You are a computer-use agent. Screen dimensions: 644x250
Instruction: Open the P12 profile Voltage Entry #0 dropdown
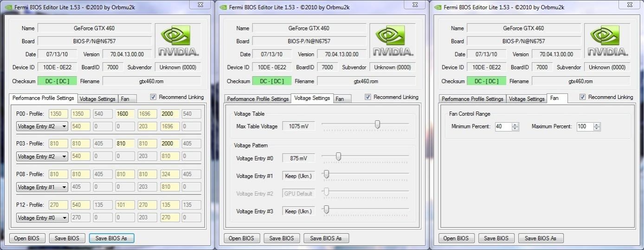(42, 218)
